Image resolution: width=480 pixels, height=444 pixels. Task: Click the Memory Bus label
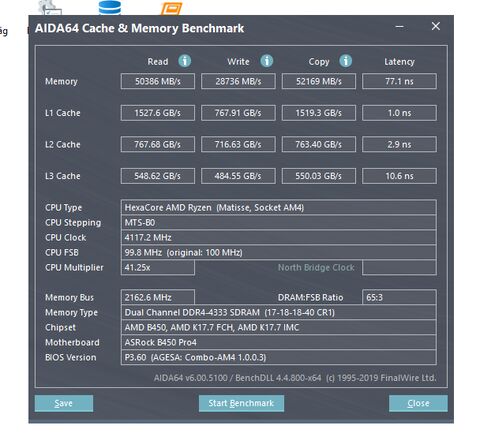click(69, 297)
